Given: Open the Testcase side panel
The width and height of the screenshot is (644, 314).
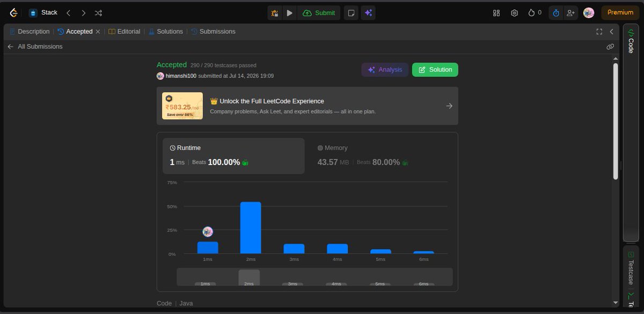Looking at the screenshot, I should click(x=631, y=268).
